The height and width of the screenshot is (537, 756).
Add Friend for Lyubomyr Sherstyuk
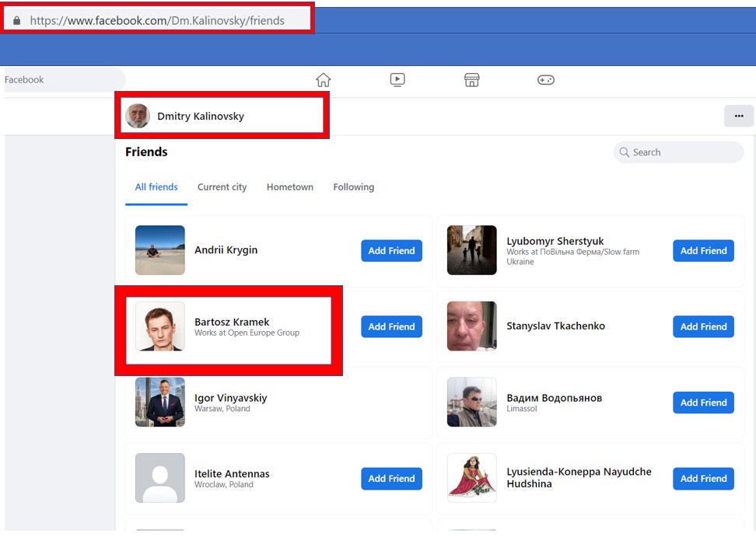point(703,250)
